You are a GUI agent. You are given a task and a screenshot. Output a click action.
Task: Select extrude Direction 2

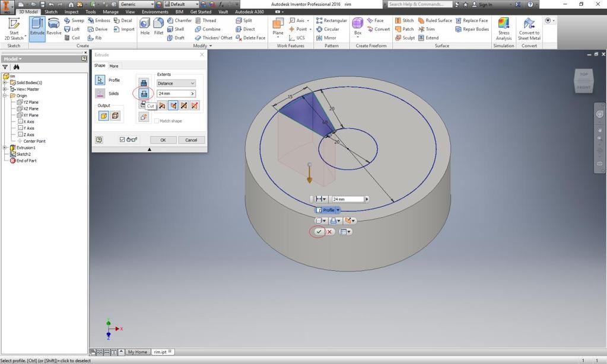click(x=173, y=105)
